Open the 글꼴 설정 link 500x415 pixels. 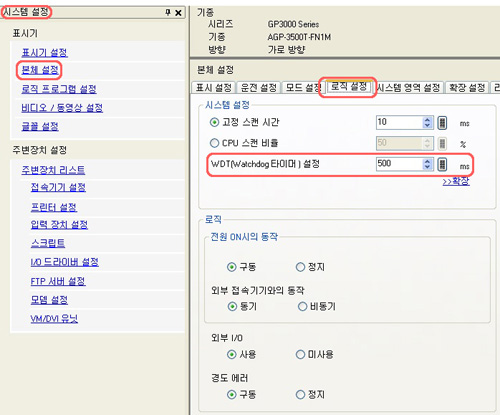point(40,127)
